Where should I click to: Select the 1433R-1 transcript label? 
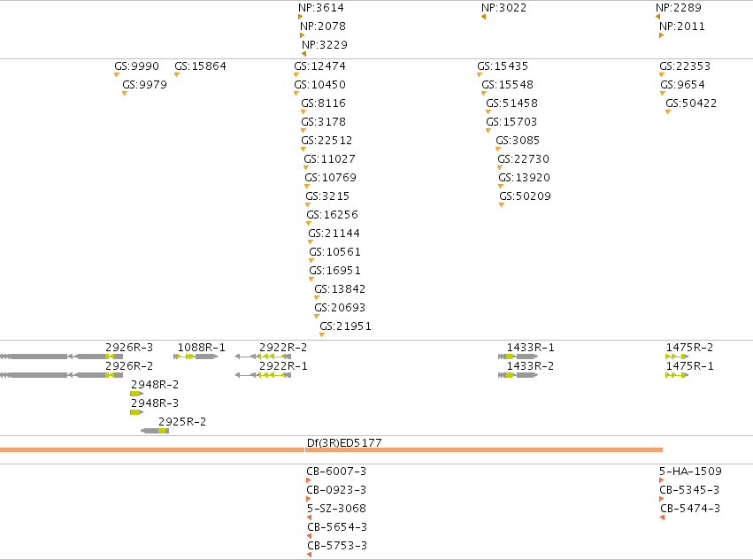531,348
